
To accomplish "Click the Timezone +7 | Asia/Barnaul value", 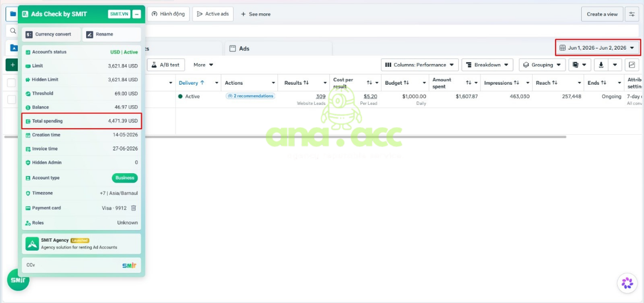I will click(118, 193).
